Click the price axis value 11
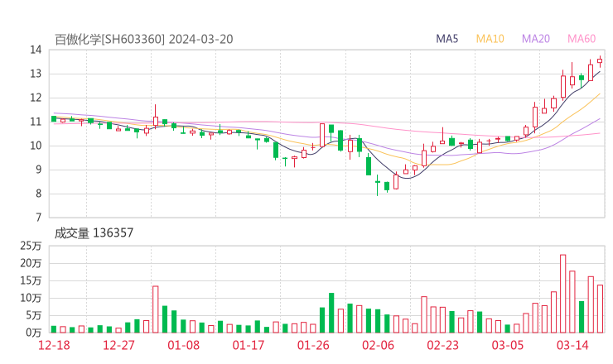The height and width of the screenshot is (364, 613). click(x=36, y=122)
